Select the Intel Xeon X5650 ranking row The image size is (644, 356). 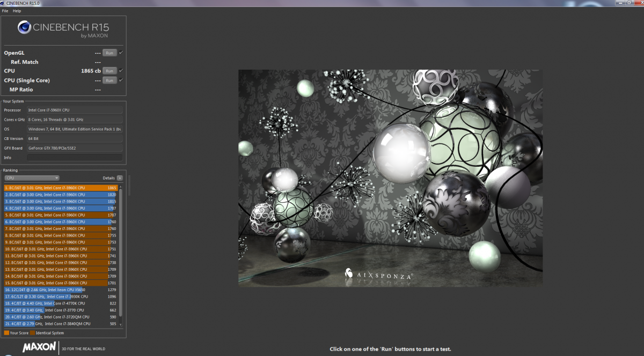tap(61, 290)
